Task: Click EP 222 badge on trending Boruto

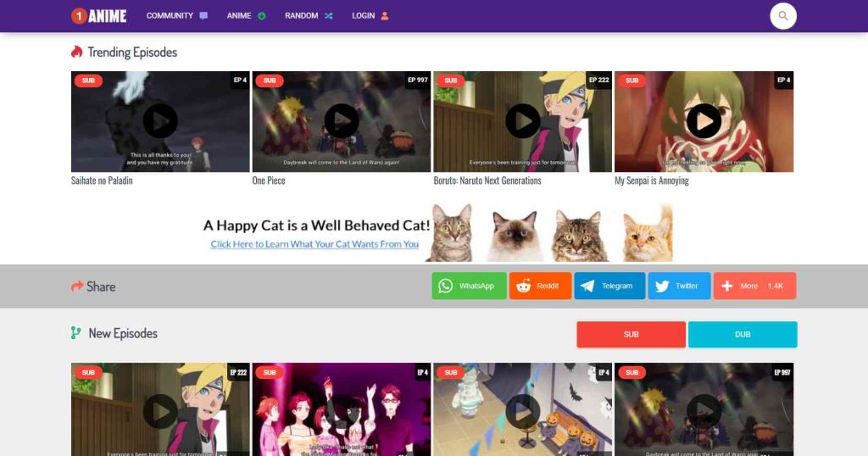Action: point(599,81)
